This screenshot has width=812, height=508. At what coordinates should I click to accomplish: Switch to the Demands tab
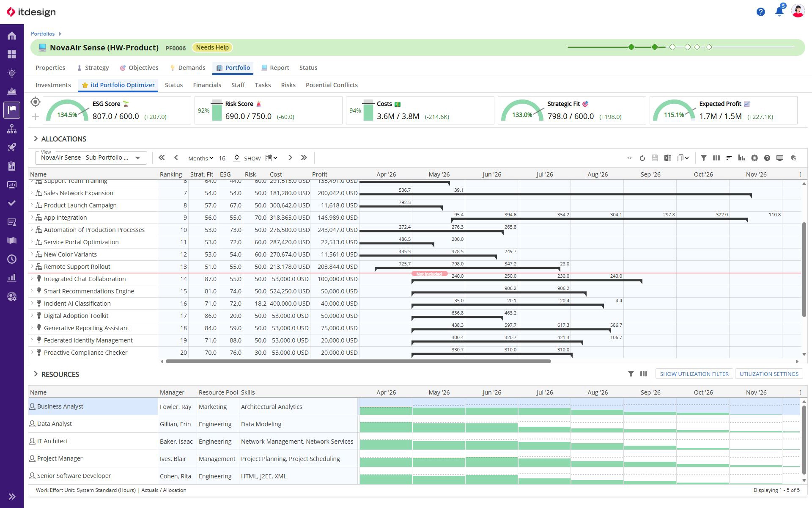point(187,68)
